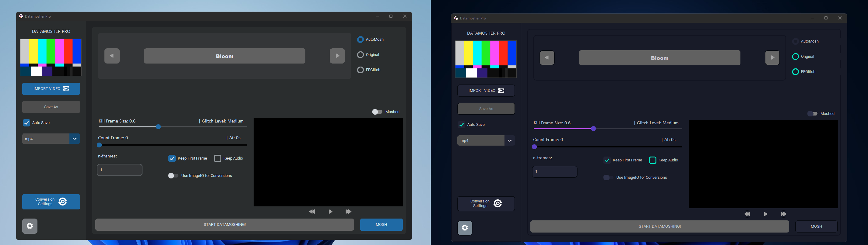
Task: Select AutoMosh radio in the right dark window
Action: (x=796, y=41)
